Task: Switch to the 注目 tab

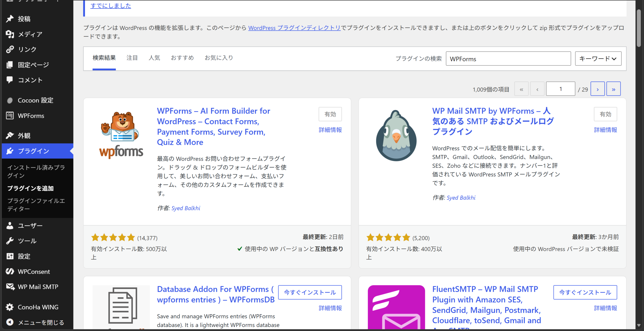Action: click(x=132, y=58)
